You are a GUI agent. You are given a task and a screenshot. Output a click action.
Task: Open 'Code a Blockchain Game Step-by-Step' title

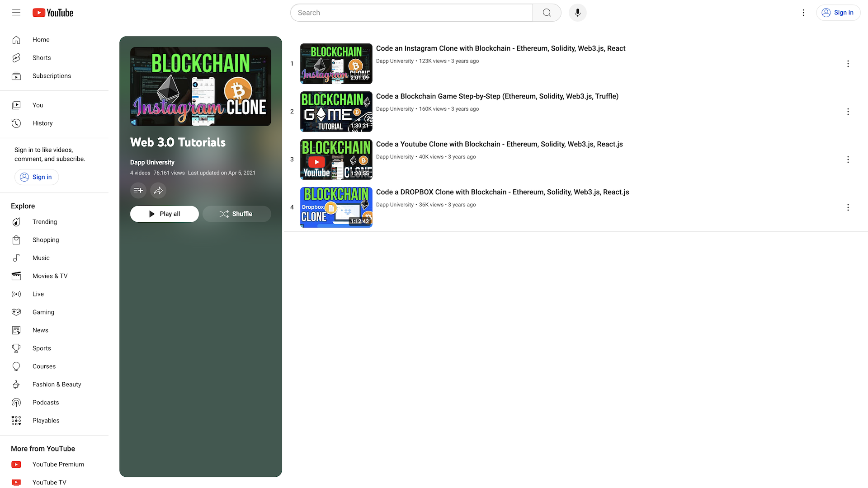tap(497, 96)
